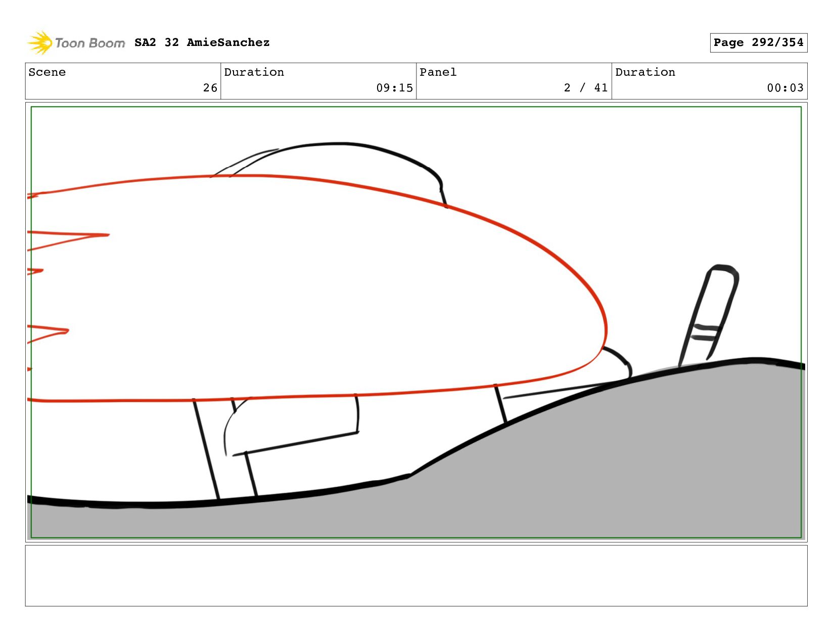
Task: Click the empty notes box below panel
Action: pos(416,575)
